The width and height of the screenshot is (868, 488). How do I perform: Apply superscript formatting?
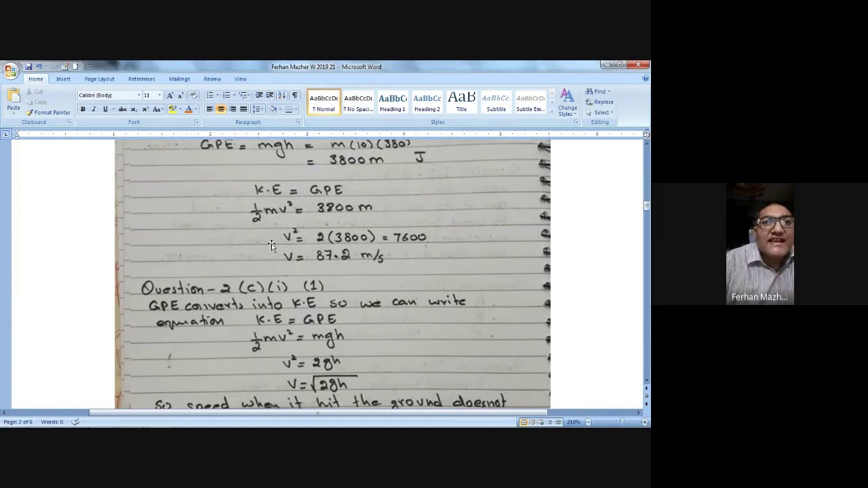pos(144,109)
